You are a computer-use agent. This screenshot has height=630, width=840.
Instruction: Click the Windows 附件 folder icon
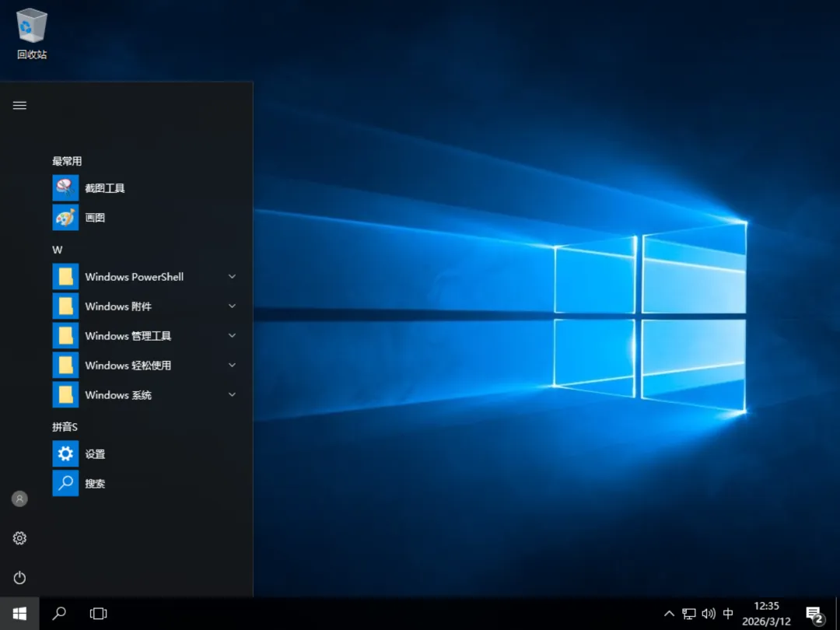tap(65, 306)
